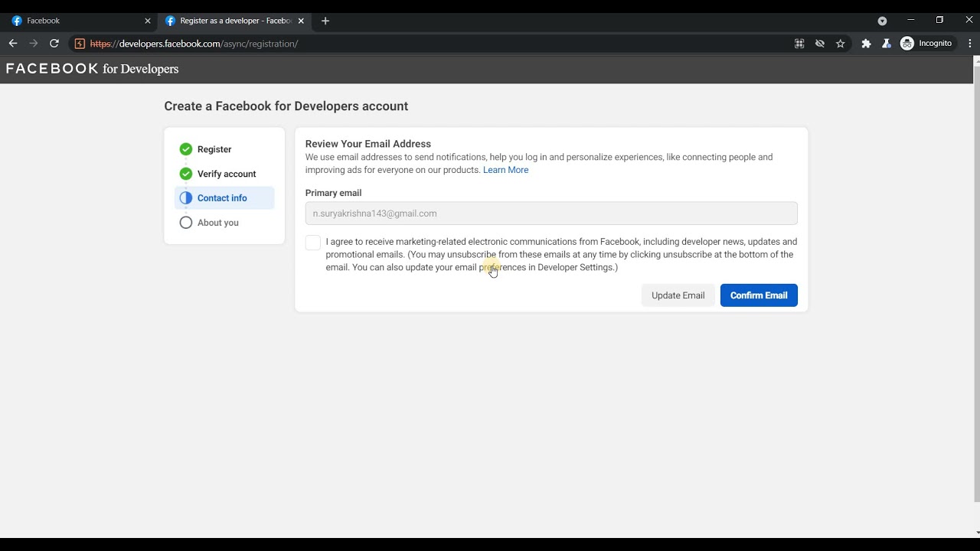Image resolution: width=980 pixels, height=551 pixels.
Task: Bookmark this page with the star icon
Action: [841, 44]
